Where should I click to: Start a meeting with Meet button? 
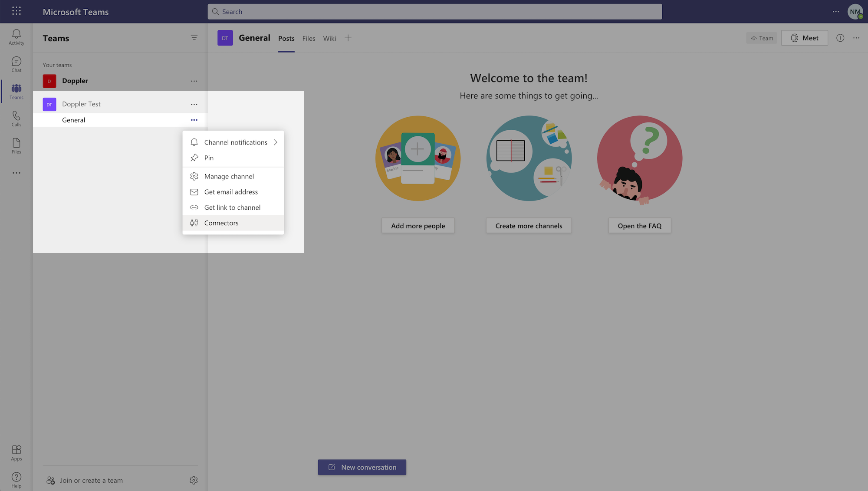pos(804,38)
